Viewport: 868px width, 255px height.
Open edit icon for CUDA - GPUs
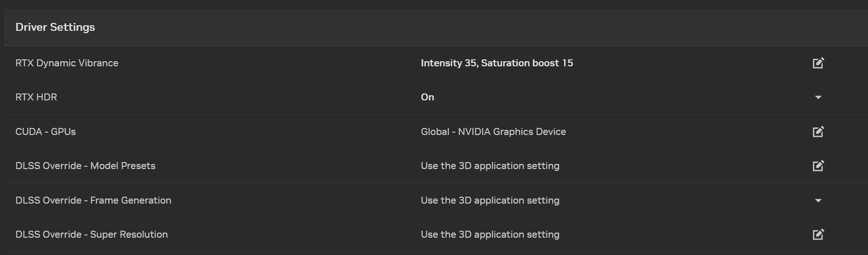[x=818, y=132]
